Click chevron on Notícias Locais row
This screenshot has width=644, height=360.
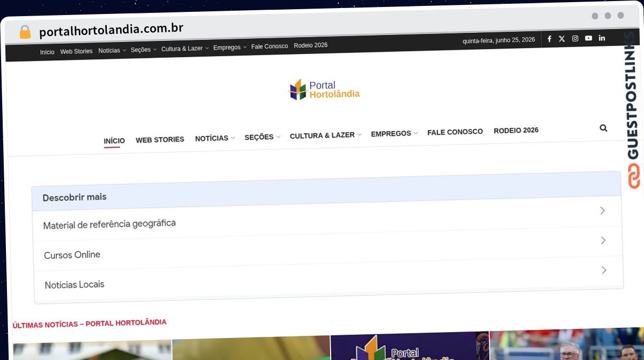coord(604,270)
